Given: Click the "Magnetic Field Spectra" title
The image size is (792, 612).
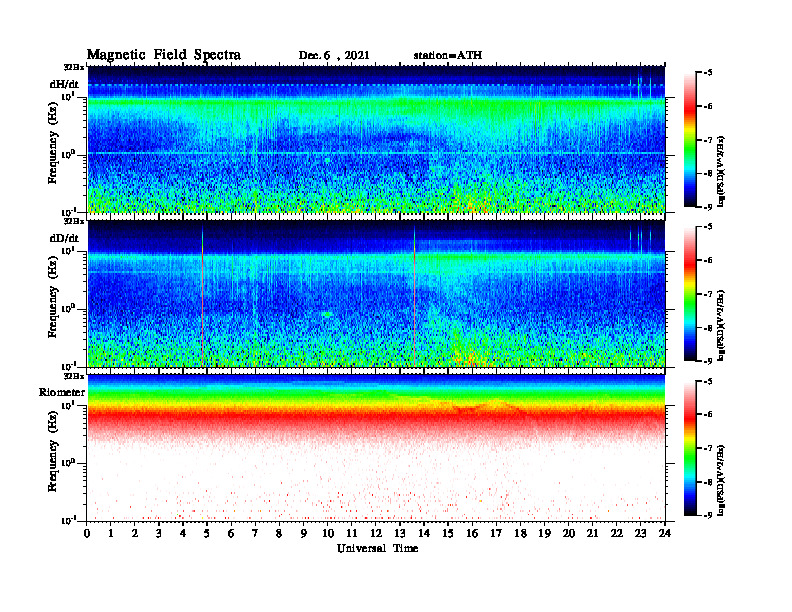Looking at the screenshot, I should pyautogui.click(x=164, y=55).
